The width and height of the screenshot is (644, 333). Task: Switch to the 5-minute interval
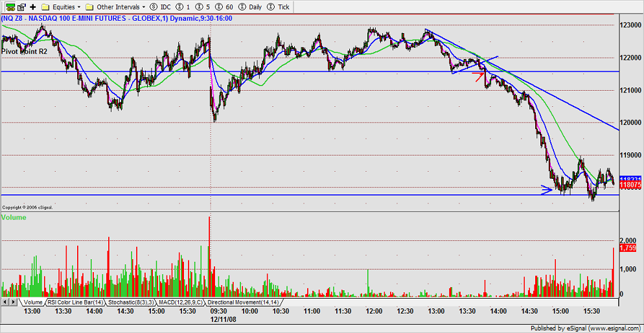click(201, 7)
